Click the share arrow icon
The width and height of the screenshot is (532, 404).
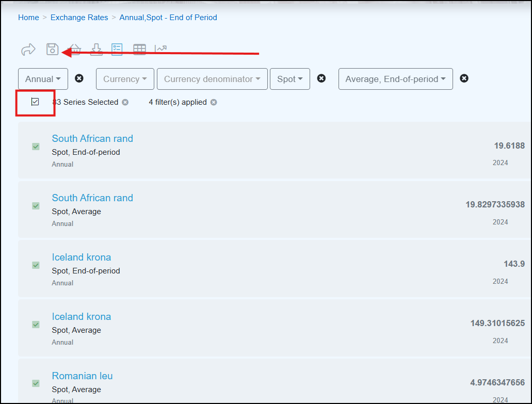[28, 50]
